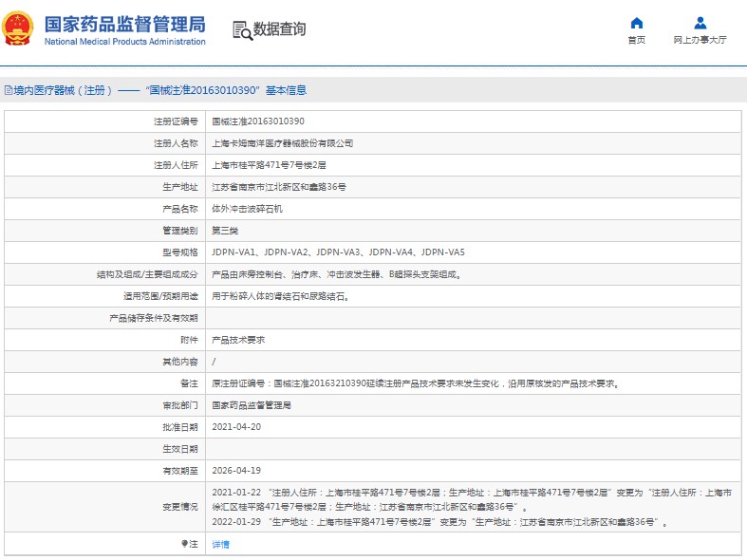The width and height of the screenshot is (747, 560).
Task: Open the 首页 home icon
Action: (637, 23)
